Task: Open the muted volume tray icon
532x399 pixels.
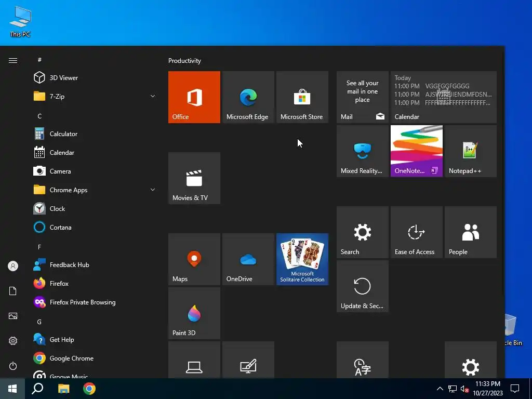Action: pos(464,389)
